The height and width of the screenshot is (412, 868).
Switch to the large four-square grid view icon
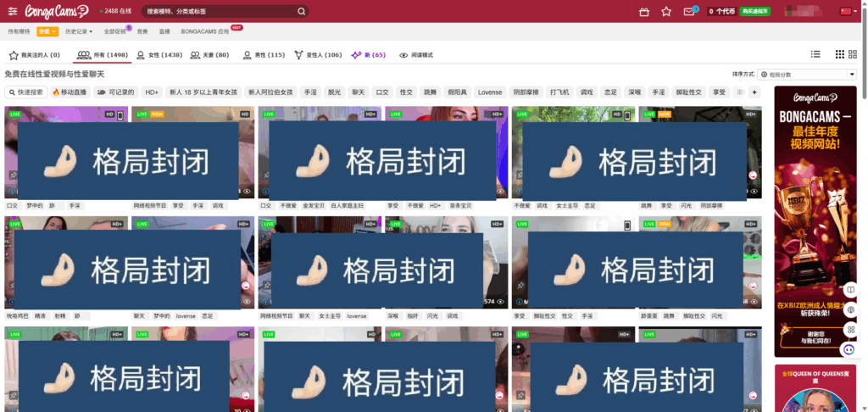point(853,54)
